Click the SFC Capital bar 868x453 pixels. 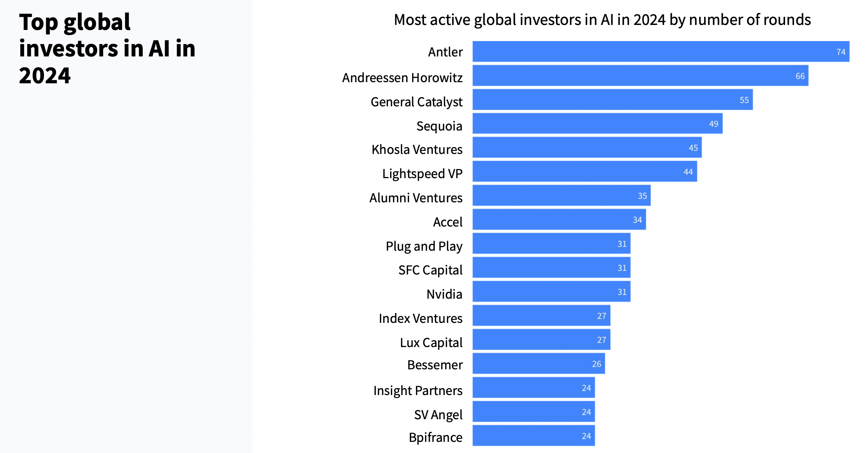[551, 268]
